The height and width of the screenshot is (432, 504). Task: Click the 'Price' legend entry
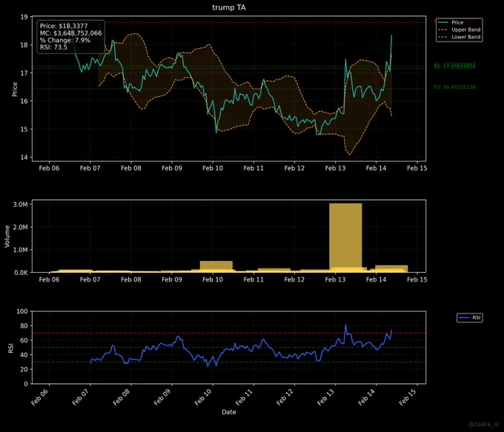(457, 22)
